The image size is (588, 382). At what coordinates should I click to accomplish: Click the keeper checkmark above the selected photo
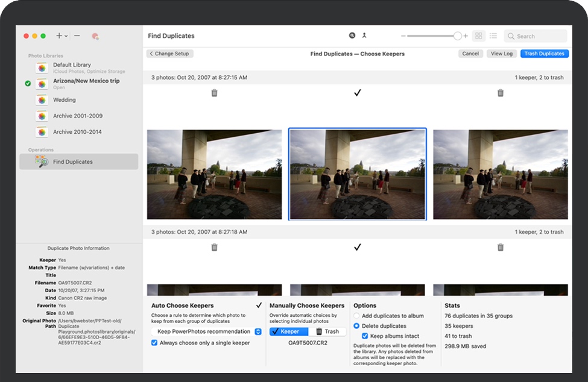[357, 93]
